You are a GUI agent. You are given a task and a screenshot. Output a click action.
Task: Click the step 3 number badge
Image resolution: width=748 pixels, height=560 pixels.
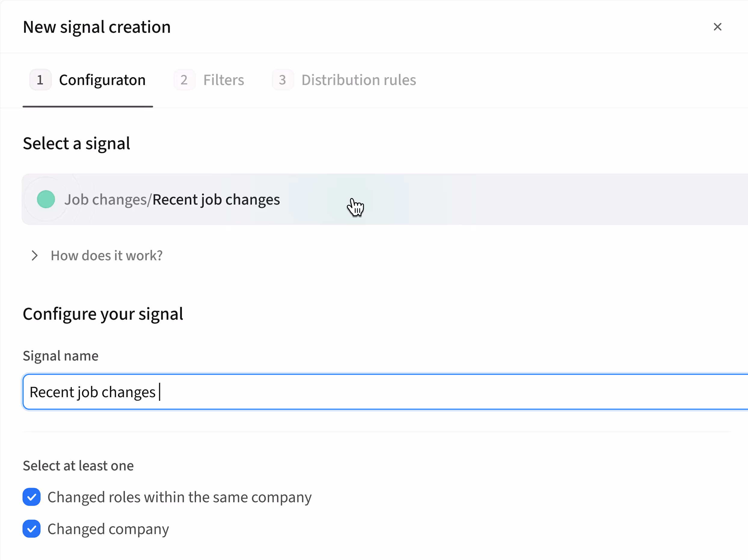pyautogui.click(x=282, y=80)
